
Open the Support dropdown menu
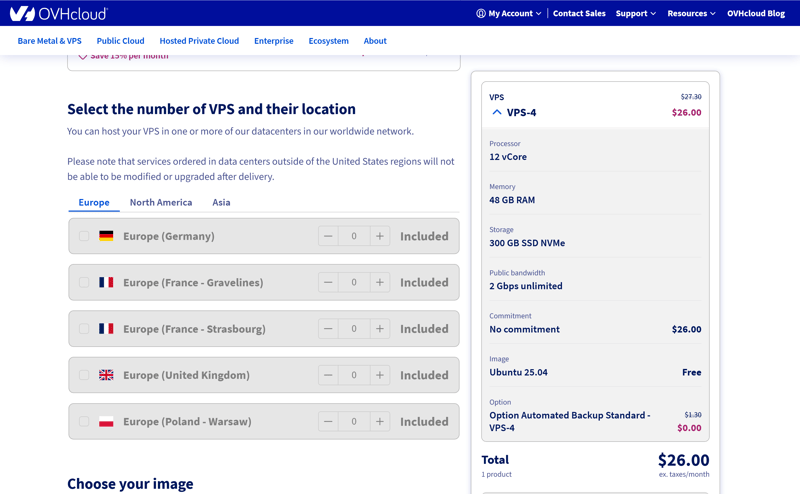point(635,14)
